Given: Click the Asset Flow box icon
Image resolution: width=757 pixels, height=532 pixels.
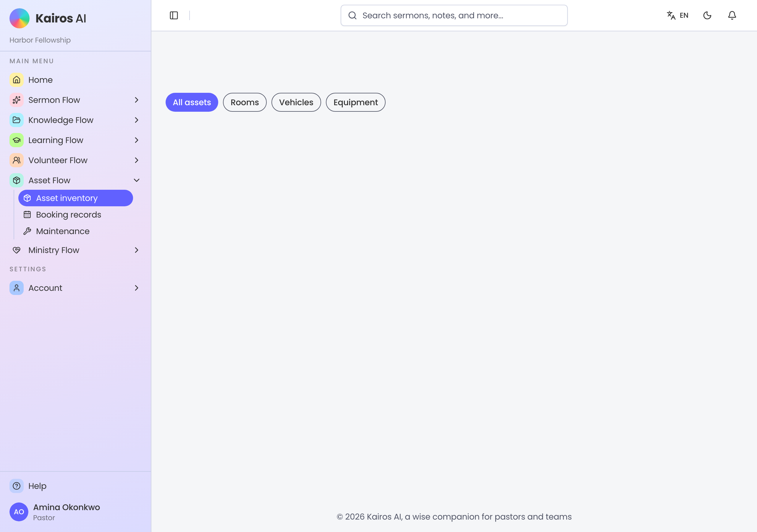Looking at the screenshot, I should tap(17, 180).
